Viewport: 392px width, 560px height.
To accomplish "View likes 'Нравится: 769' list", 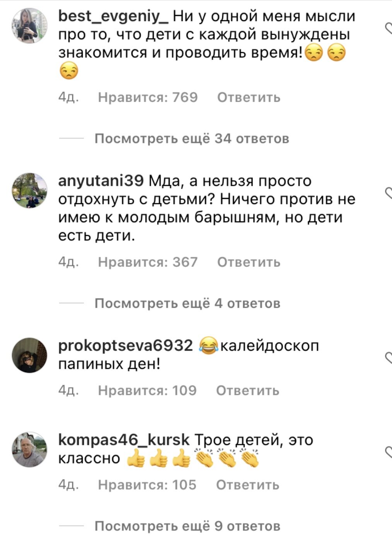I will click(x=148, y=97).
